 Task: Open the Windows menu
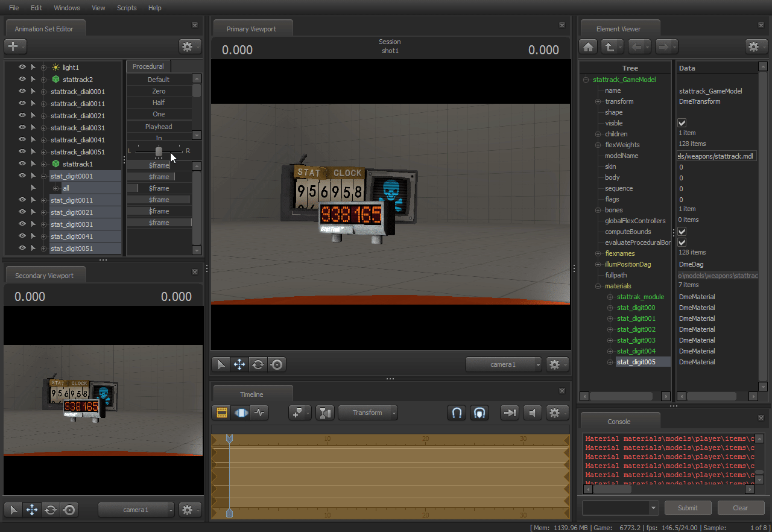67,8
